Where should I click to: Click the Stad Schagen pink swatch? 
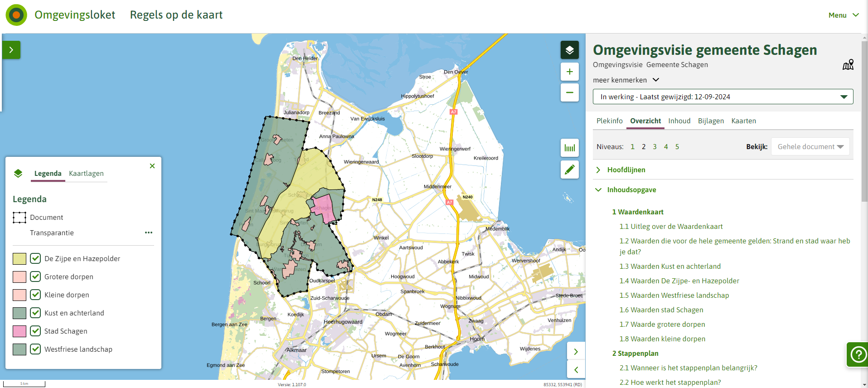pyautogui.click(x=19, y=331)
